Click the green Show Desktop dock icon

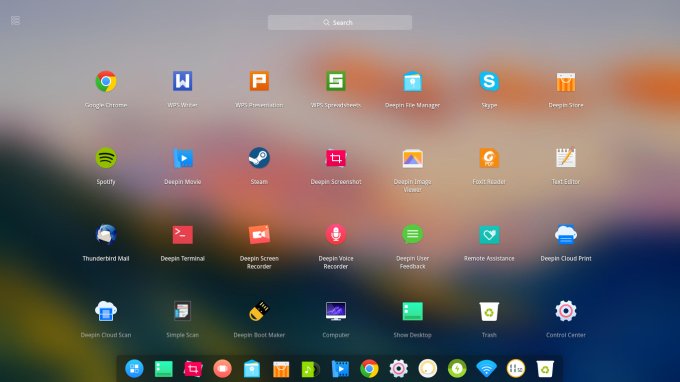pyautogui.click(x=164, y=369)
